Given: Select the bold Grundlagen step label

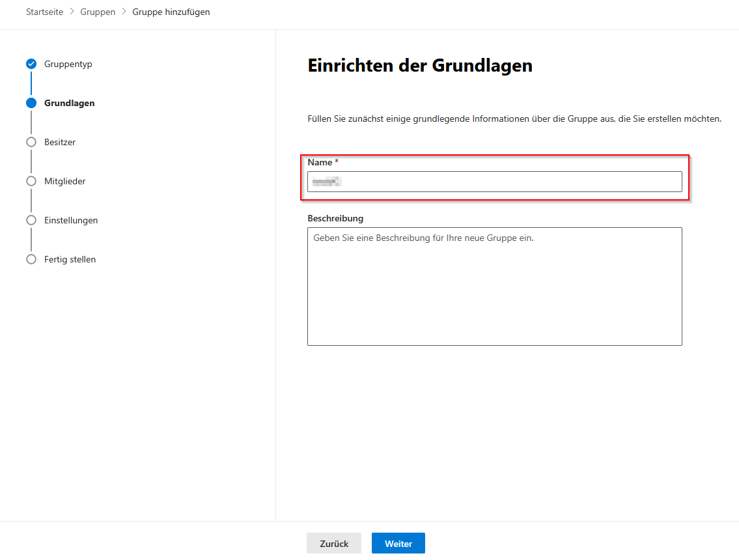Looking at the screenshot, I should tap(69, 103).
